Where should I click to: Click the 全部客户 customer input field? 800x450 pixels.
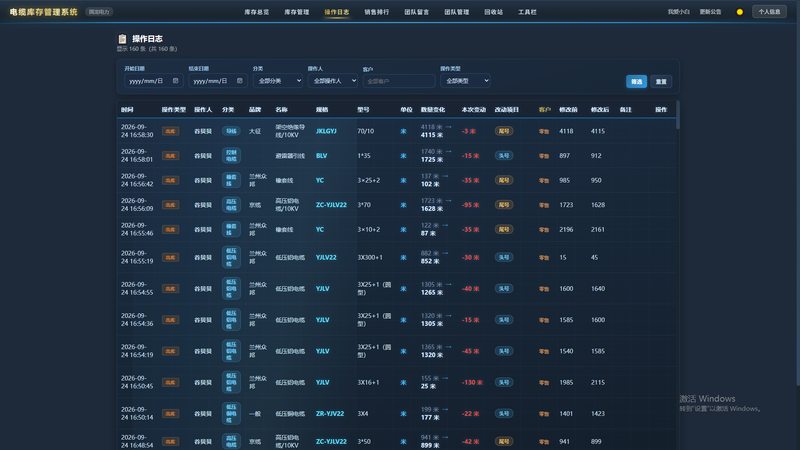[399, 81]
